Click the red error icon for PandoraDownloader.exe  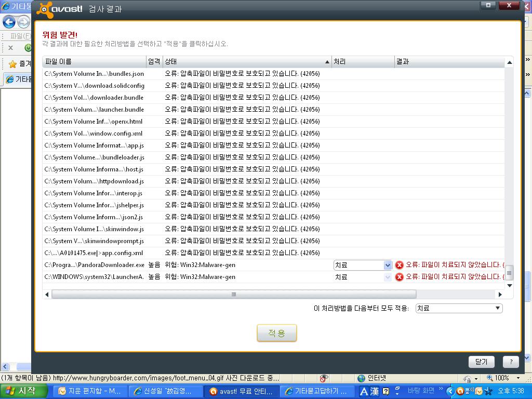click(x=400, y=265)
